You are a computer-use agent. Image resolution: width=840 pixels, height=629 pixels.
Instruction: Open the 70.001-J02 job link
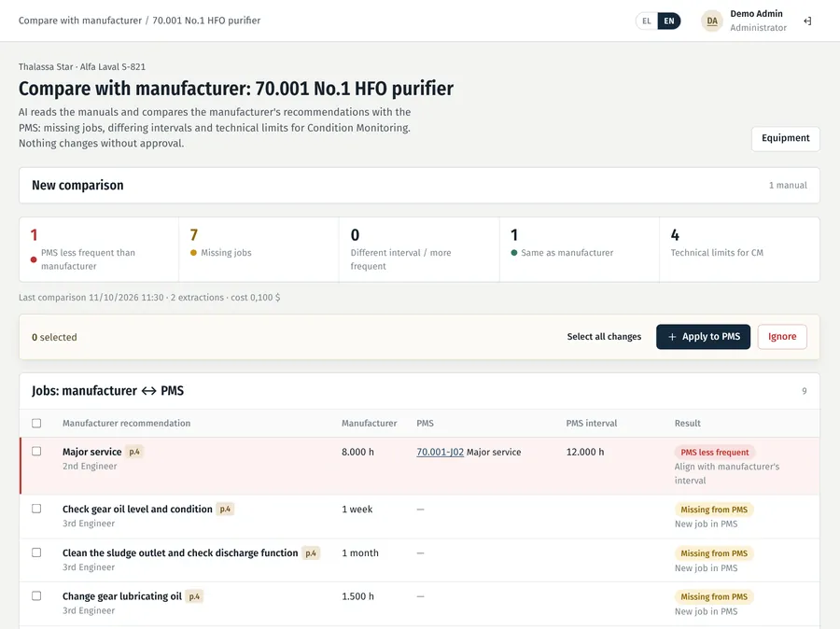(x=440, y=452)
